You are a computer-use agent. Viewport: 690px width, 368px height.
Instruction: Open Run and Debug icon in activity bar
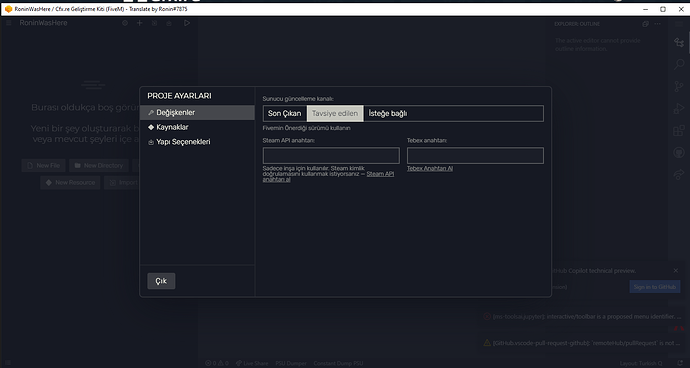tap(679, 108)
